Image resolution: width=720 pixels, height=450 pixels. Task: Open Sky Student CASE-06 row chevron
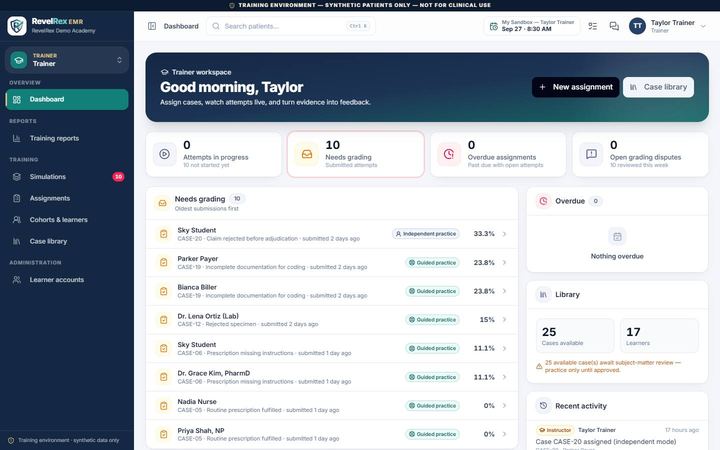tap(504, 349)
